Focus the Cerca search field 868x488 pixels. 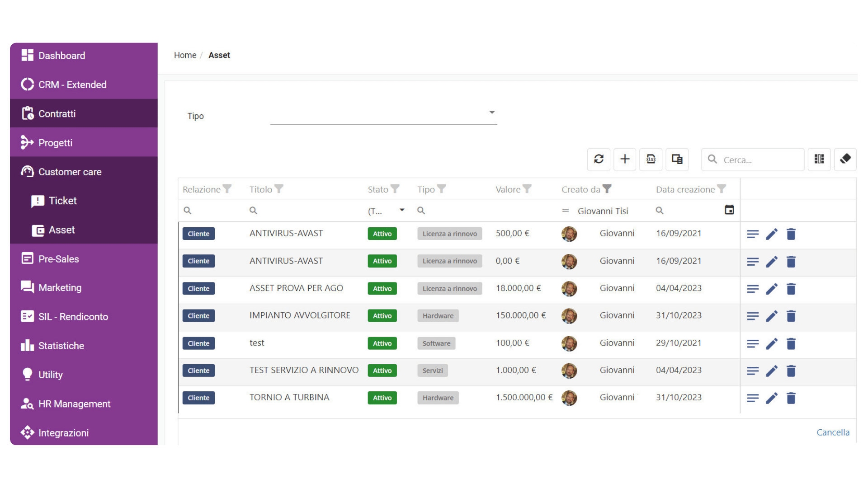pos(753,160)
